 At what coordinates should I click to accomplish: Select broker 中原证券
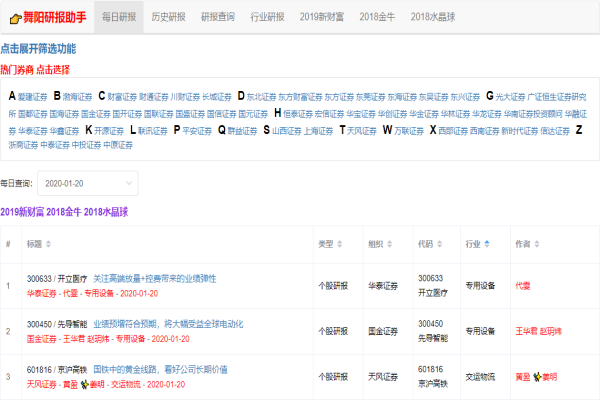(118, 145)
